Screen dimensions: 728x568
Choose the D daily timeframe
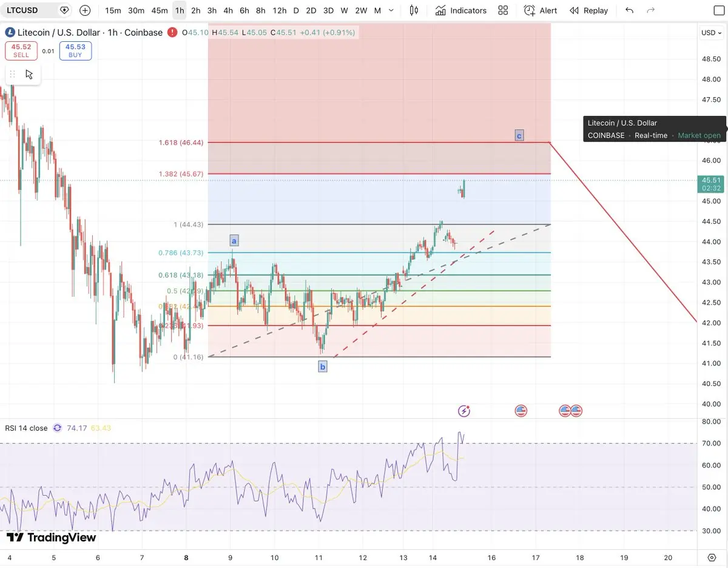click(x=296, y=10)
